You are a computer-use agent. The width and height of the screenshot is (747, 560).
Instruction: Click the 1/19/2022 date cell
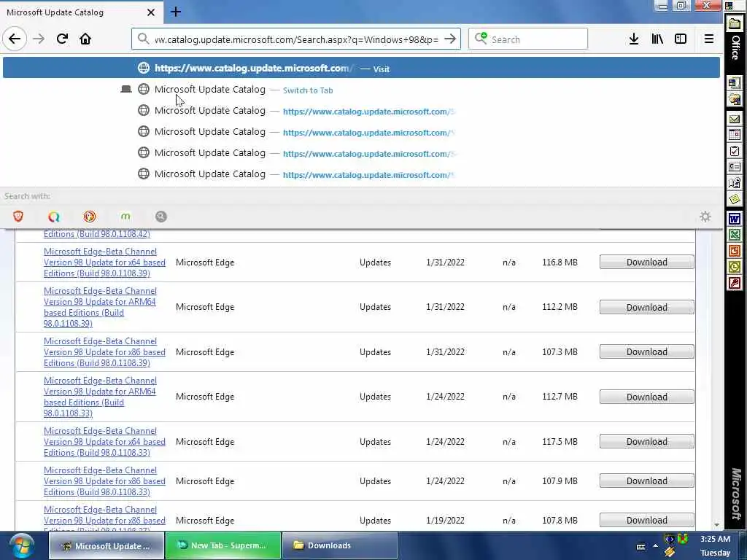pos(445,521)
